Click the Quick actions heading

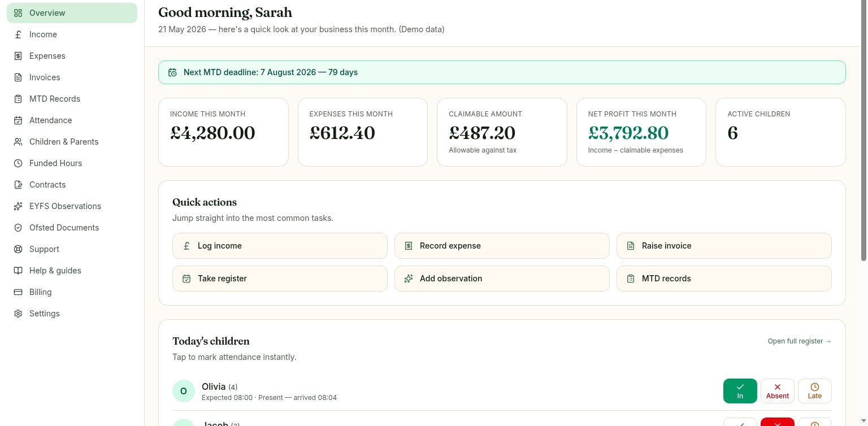tap(205, 202)
